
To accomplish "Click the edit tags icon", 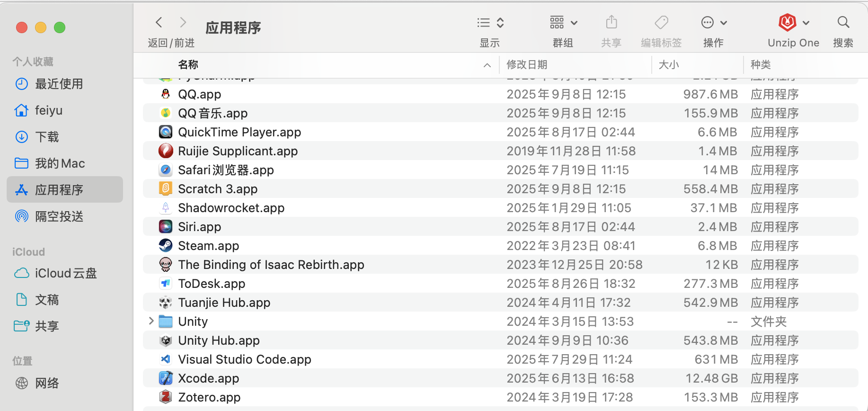I will 661,22.
